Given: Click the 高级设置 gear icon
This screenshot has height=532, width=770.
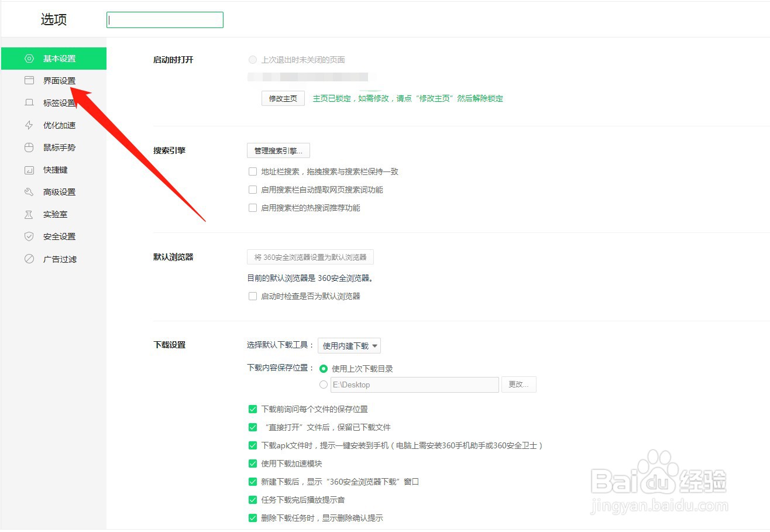Looking at the screenshot, I should coord(29,192).
